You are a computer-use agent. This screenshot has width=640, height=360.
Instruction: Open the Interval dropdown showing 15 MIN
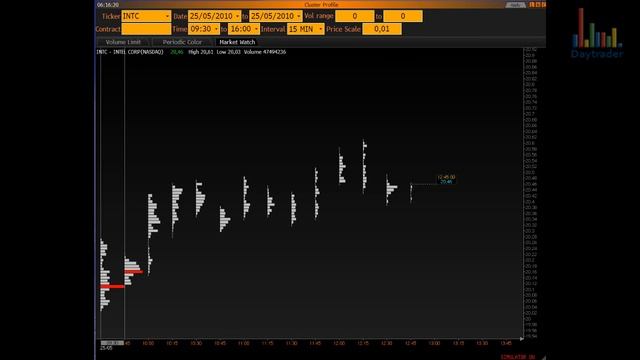(x=306, y=29)
